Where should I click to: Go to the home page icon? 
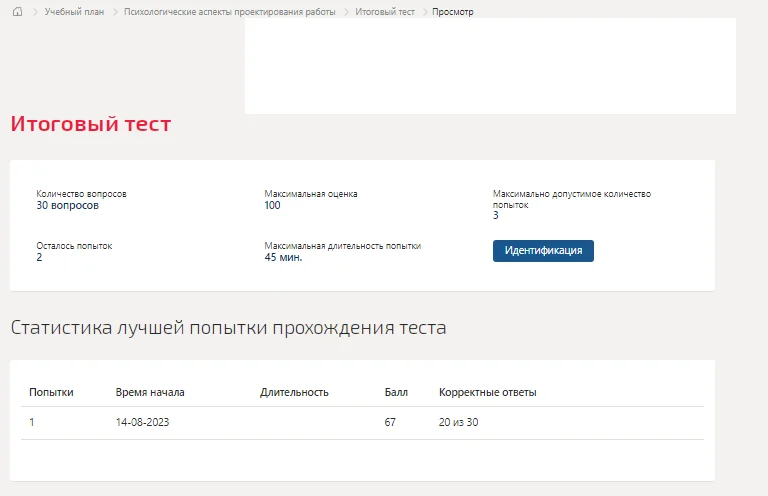click(x=17, y=12)
